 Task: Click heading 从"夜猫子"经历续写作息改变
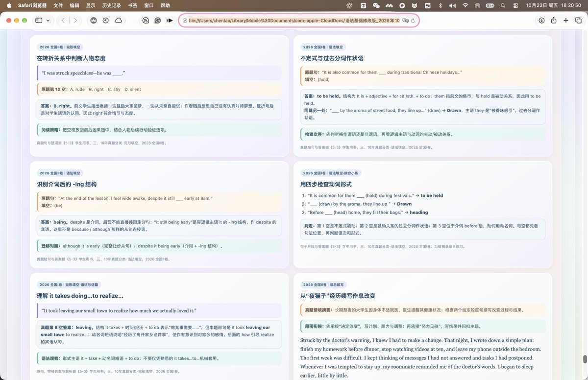click(338, 296)
